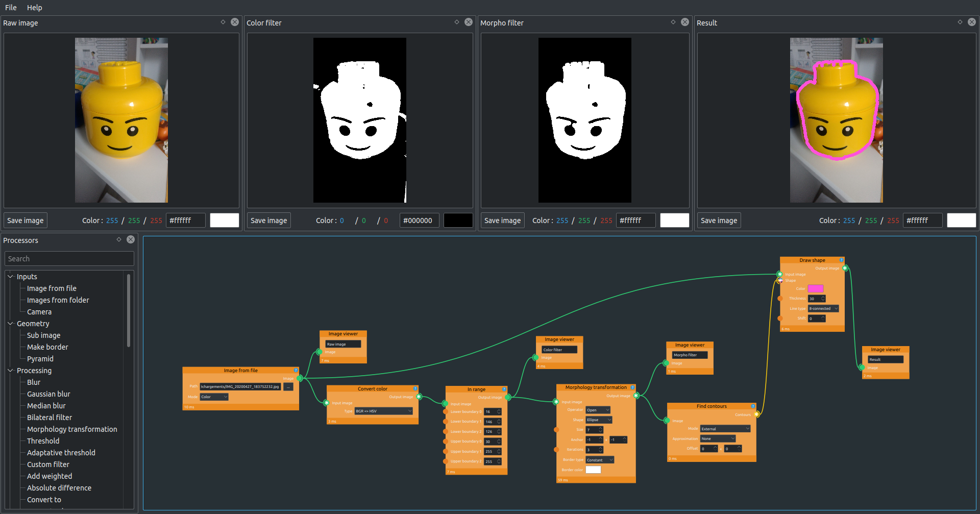The height and width of the screenshot is (514, 980).
Task: Collapse the Processing tree group
Action: coord(10,371)
